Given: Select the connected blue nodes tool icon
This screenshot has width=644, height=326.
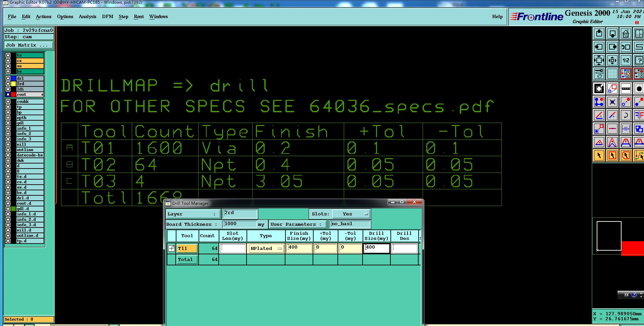Looking at the screenshot, I should coord(599,102).
